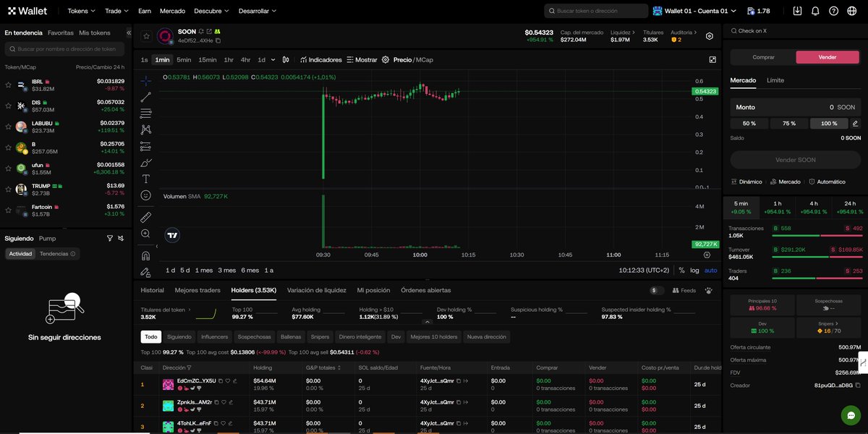Focus the Buscar token o dirección search bar
This screenshot has height=434, width=868.
pos(596,11)
